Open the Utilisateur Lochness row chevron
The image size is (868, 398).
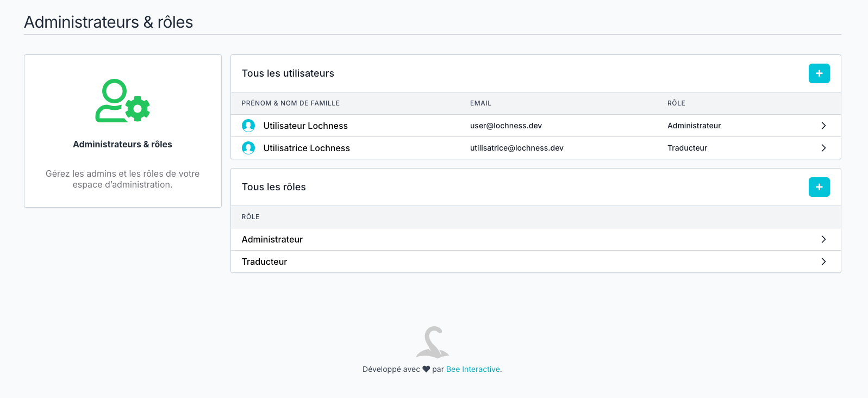[x=823, y=126]
